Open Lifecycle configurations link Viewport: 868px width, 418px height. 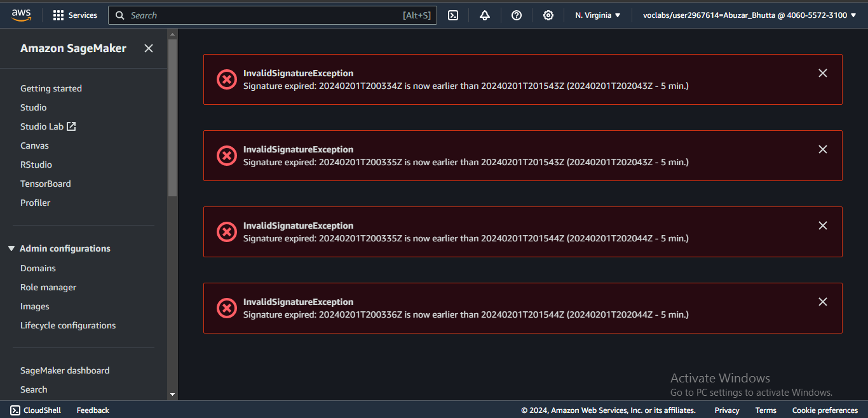68,325
